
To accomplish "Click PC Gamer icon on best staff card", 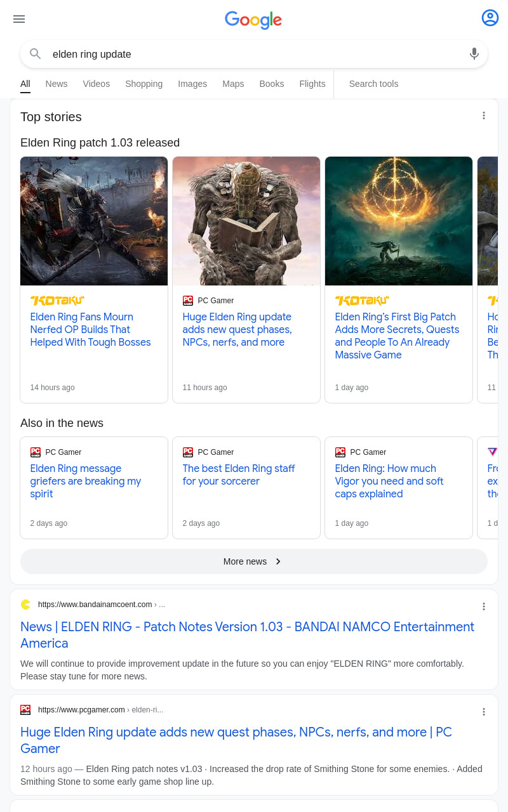I will (x=188, y=452).
